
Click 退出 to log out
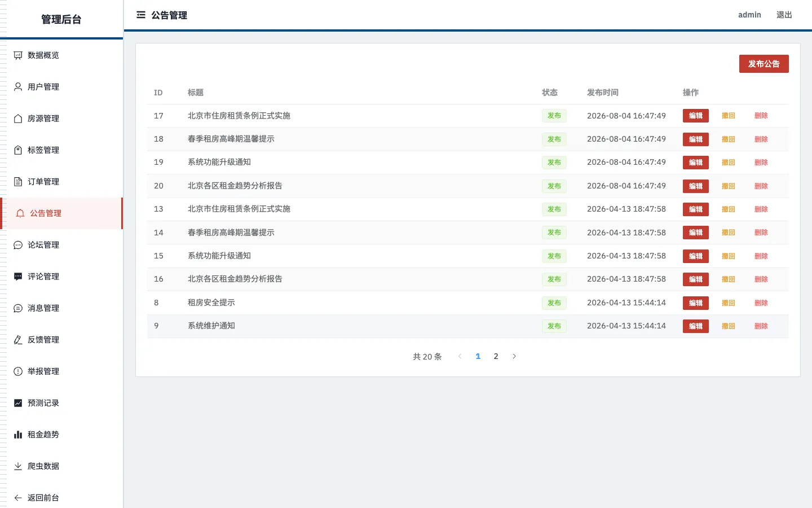pos(784,15)
